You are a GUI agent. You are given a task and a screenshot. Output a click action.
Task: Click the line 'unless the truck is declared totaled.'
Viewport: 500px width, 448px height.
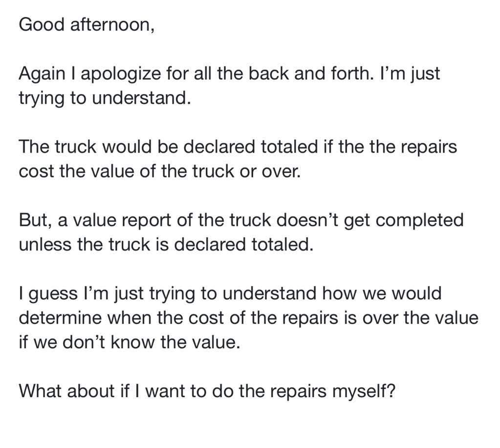[x=166, y=245]
